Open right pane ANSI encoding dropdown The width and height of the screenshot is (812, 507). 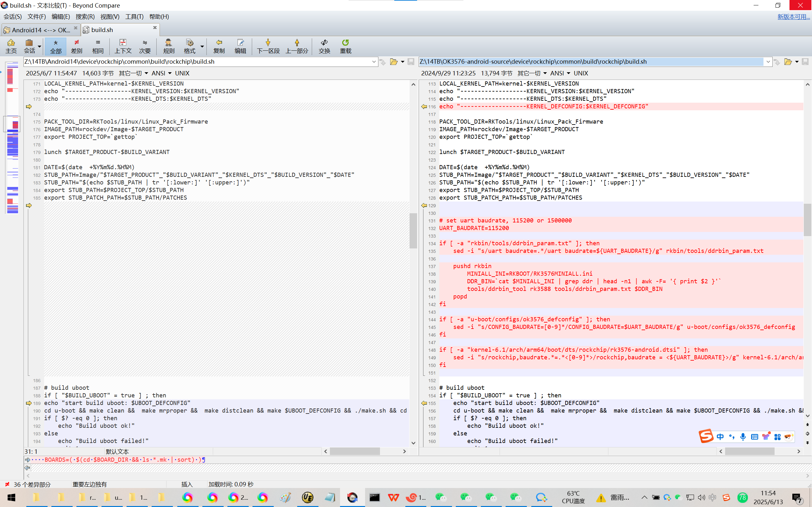568,73
